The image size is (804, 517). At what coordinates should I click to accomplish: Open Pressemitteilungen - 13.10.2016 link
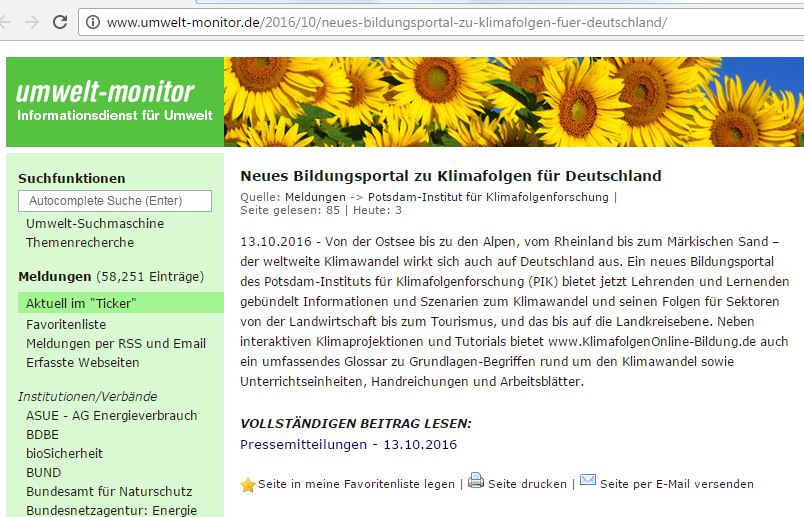click(348, 444)
